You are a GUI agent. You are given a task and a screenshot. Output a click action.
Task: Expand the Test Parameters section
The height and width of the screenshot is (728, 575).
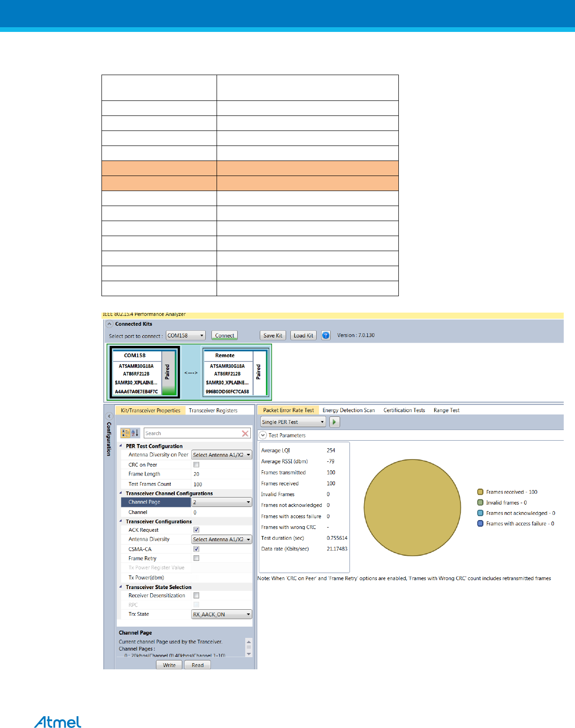[x=263, y=435]
